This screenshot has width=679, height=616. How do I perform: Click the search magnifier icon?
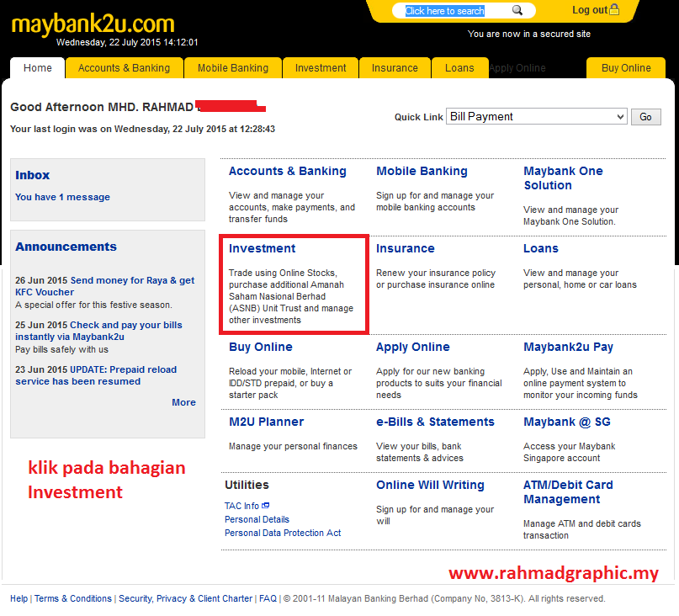(517, 10)
